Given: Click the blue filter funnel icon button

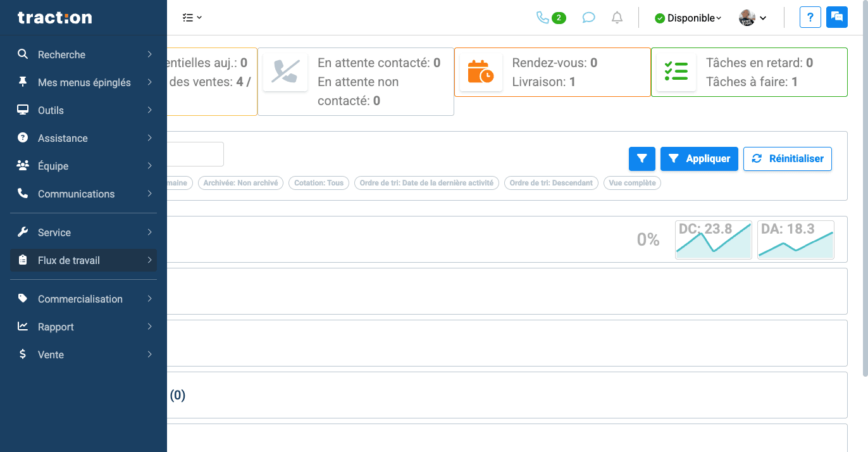Looking at the screenshot, I should 642,159.
